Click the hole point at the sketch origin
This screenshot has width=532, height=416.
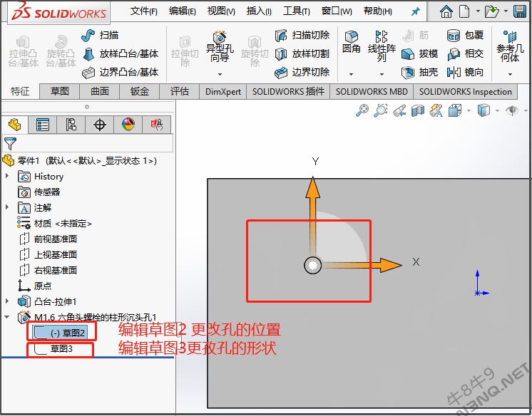(312, 265)
